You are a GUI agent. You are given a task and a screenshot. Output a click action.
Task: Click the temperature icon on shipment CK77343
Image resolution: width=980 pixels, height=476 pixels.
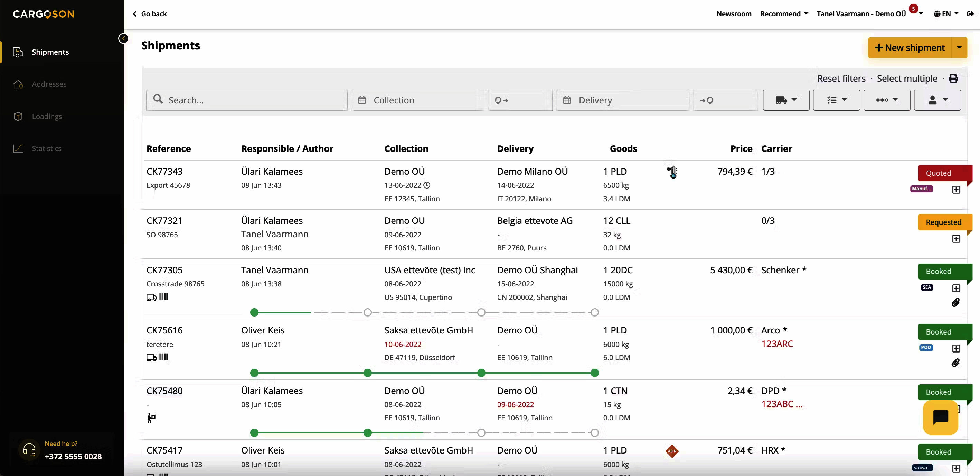coord(672,172)
